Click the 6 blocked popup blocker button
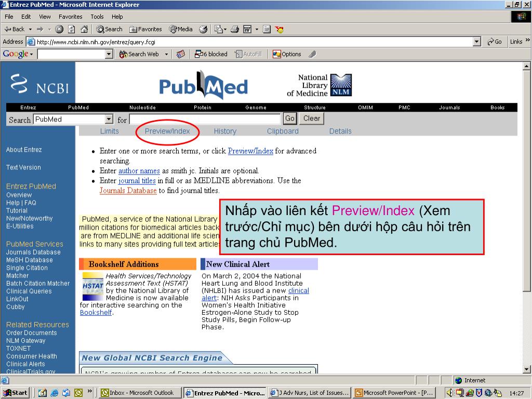The height and width of the screenshot is (399, 532). [x=211, y=54]
